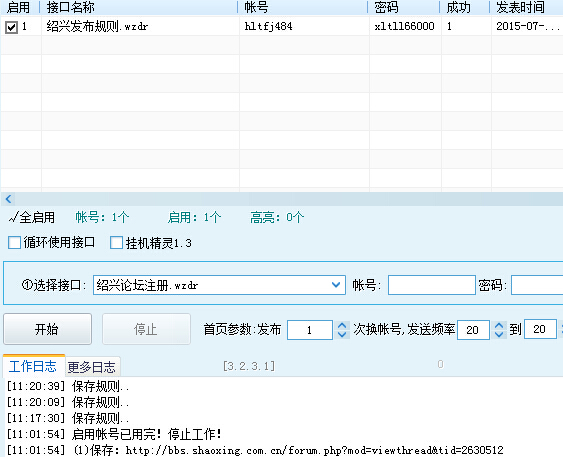
Task: Click the 启用: 1个 status text
Action: coord(195,217)
